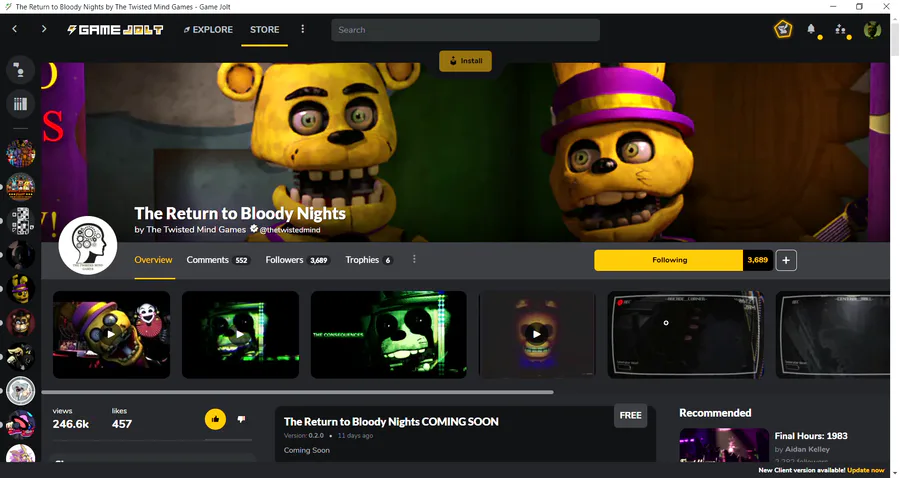Image resolution: width=900 pixels, height=478 pixels.
Task: Open The Consequences green image thumbnail
Action: tap(389, 335)
